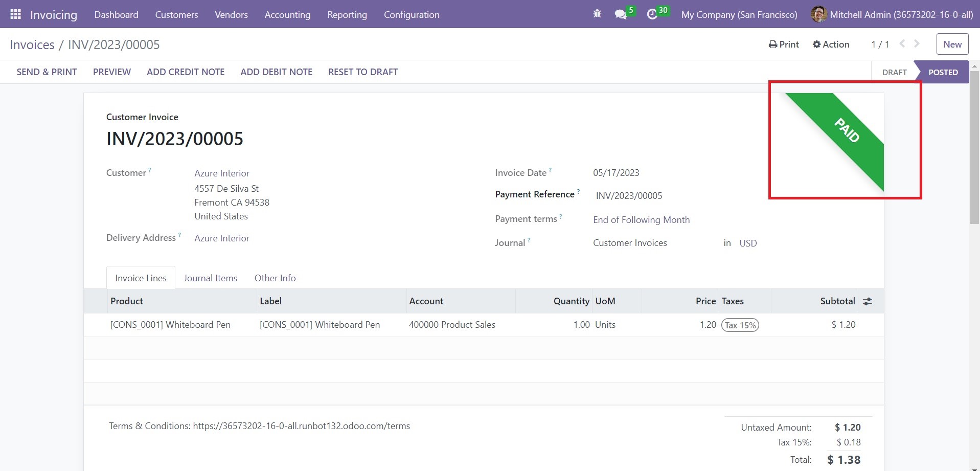Screen dimensions: 980x471
Task: Click the DRAFT status stage
Action: [x=894, y=72]
